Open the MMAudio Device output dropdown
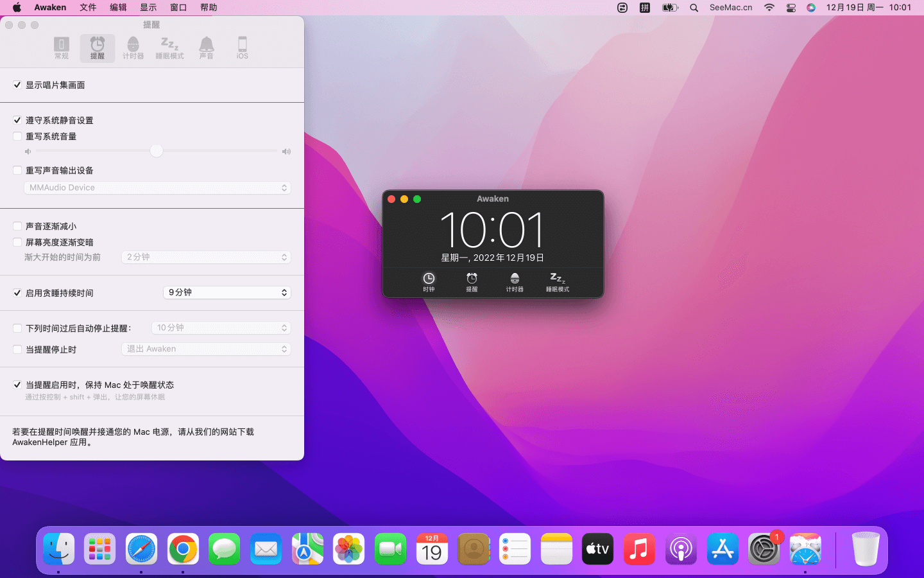This screenshot has height=578, width=924. (x=157, y=188)
